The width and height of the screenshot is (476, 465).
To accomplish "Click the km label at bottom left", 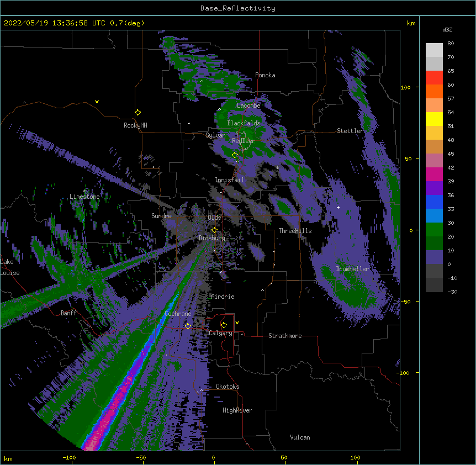I will pos(8,458).
